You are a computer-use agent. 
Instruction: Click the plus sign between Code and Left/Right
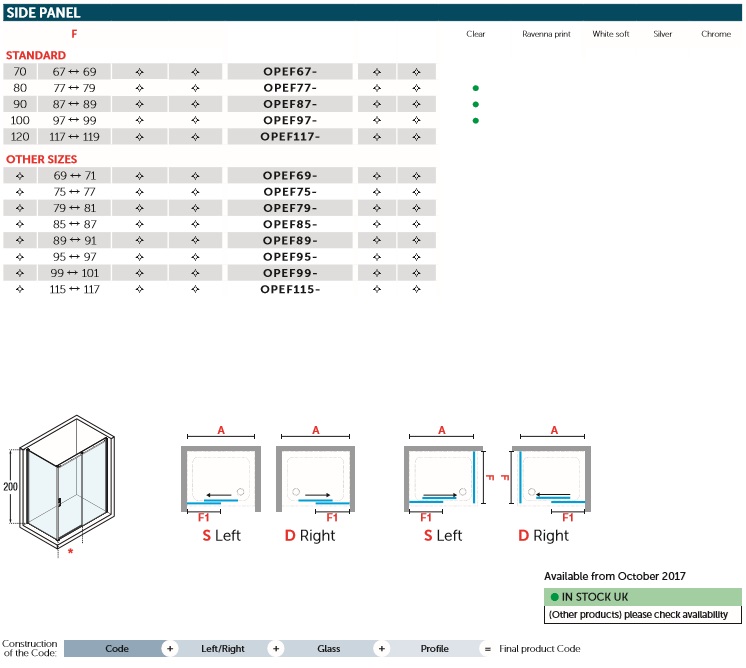tap(170, 648)
